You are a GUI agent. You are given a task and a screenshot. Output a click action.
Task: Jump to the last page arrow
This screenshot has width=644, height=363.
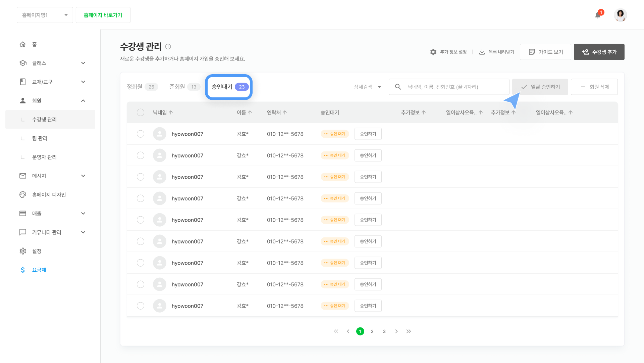(x=409, y=331)
